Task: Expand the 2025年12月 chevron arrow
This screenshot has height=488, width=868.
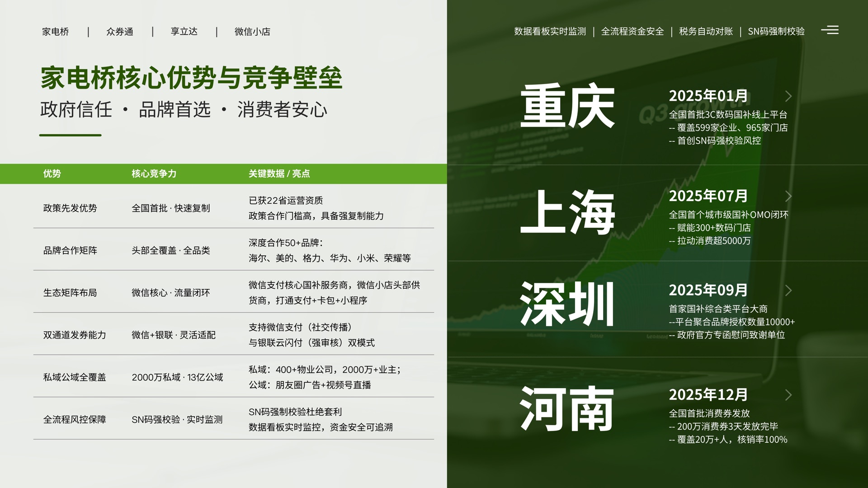Action: coord(788,395)
